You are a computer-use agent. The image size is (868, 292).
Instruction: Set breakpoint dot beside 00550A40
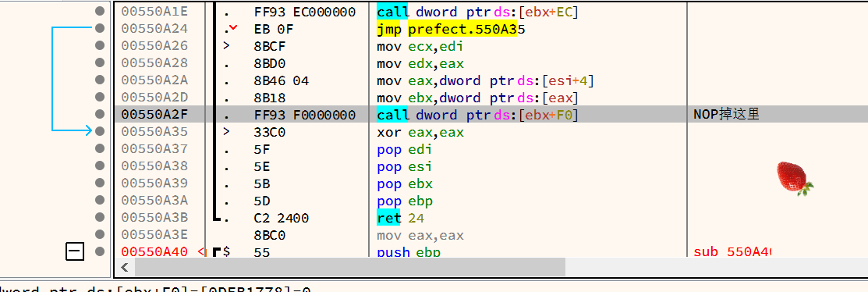point(100,251)
